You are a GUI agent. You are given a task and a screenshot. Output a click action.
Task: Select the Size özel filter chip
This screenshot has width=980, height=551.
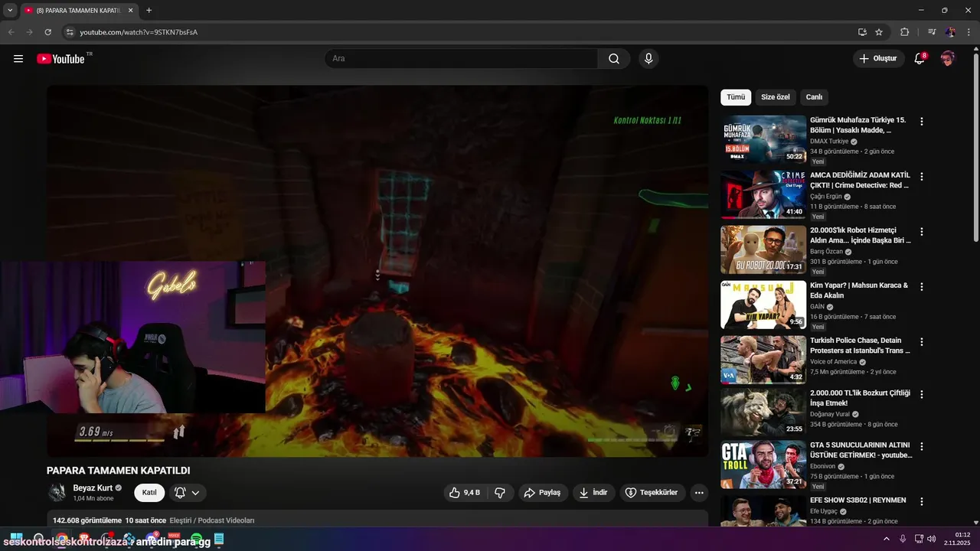click(x=775, y=97)
